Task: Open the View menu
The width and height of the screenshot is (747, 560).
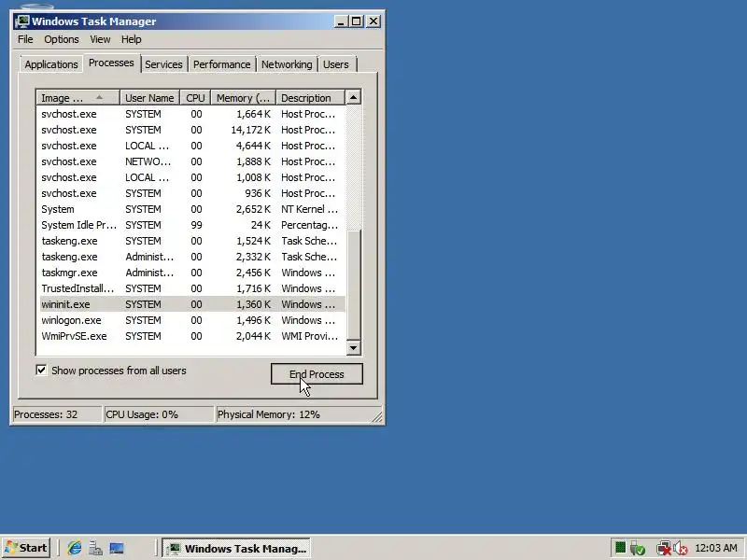Action: (x=100, y=39)
